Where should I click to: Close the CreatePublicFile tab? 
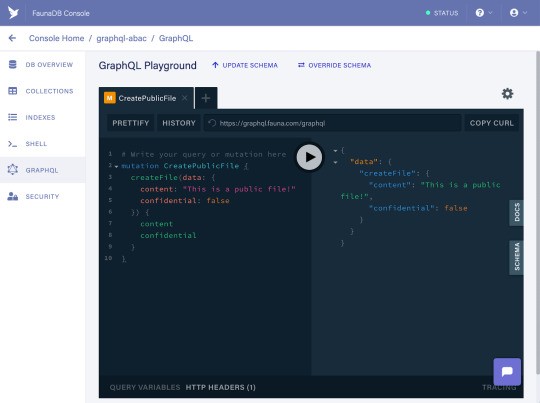[185, 98]
